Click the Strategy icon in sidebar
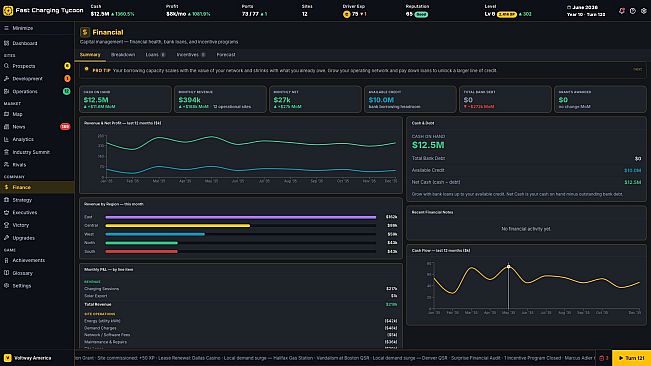This screenshot has width=651, height=366. click(6, 200)
